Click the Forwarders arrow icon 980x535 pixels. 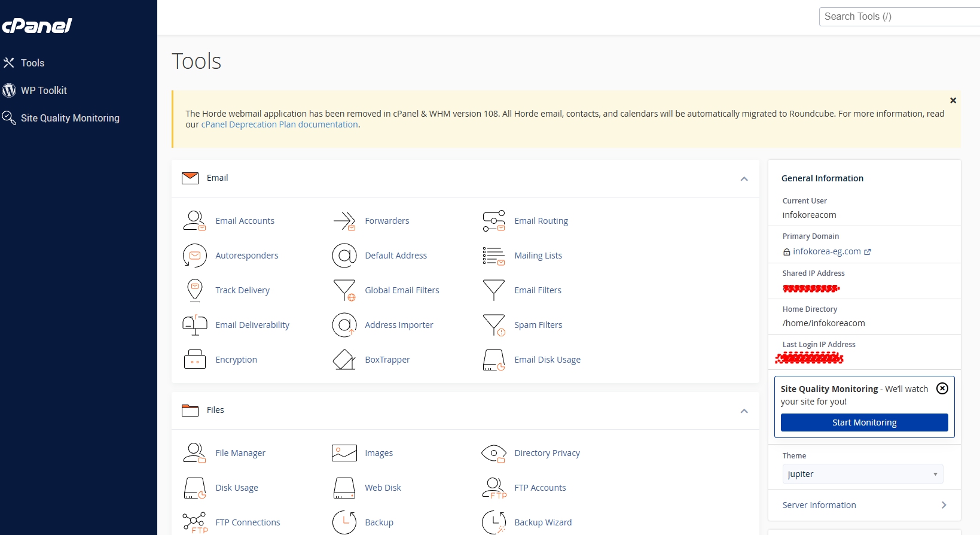coord(344,221)
